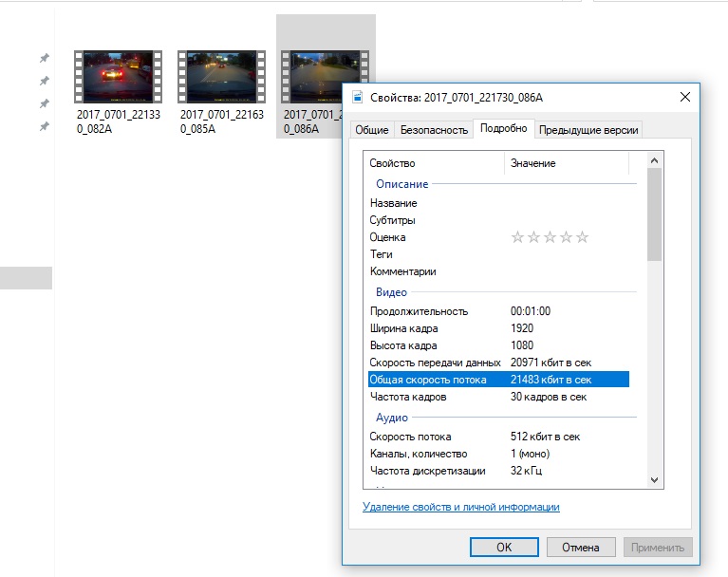Rate the file with one star

pyautogui.click(x=517, y=237)
